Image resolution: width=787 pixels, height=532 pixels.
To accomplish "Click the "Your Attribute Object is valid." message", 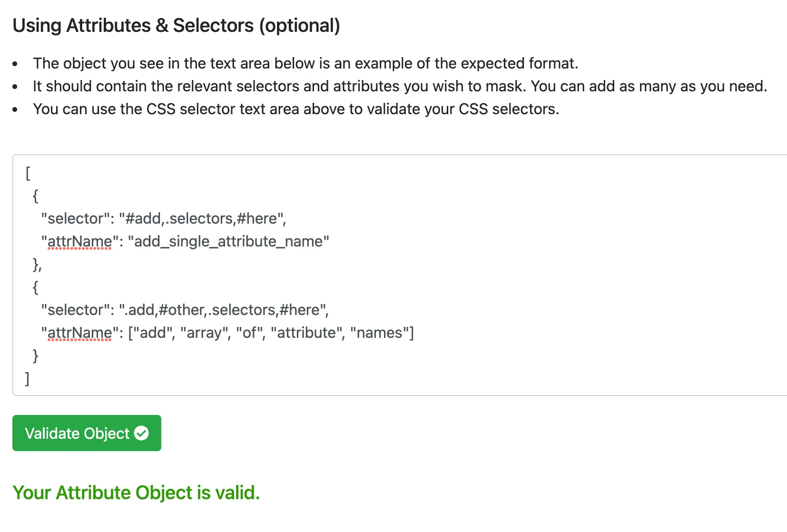I will (x=136, y=493).
